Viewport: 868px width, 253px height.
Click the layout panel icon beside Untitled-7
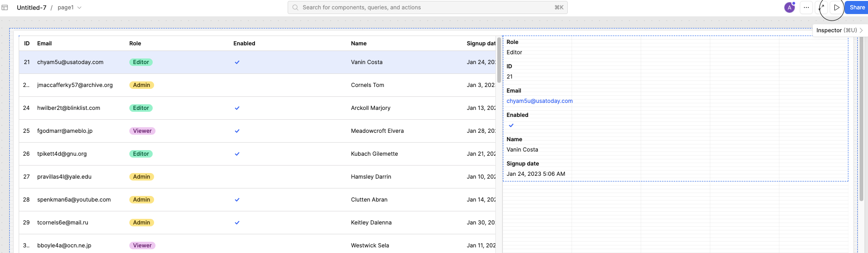point(5,7)
